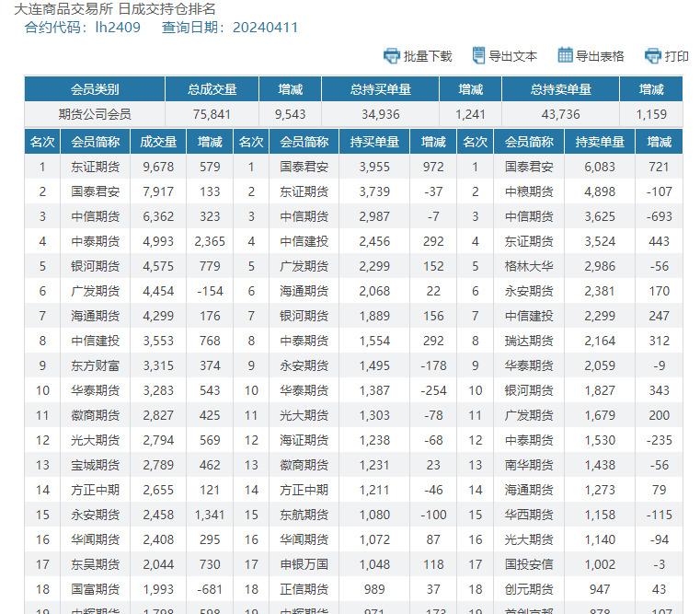Click 国投安信 in the short position ranking
This screenshot has width=700, height=614.
click(529, 564)
